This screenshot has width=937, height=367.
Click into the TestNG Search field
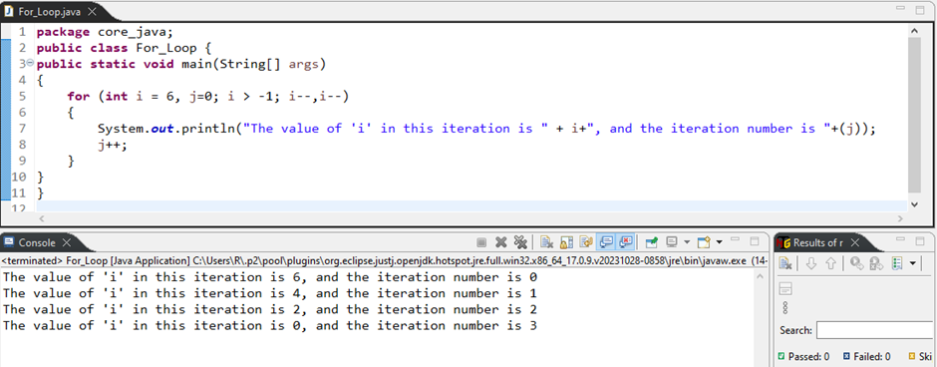click(876, 330)
